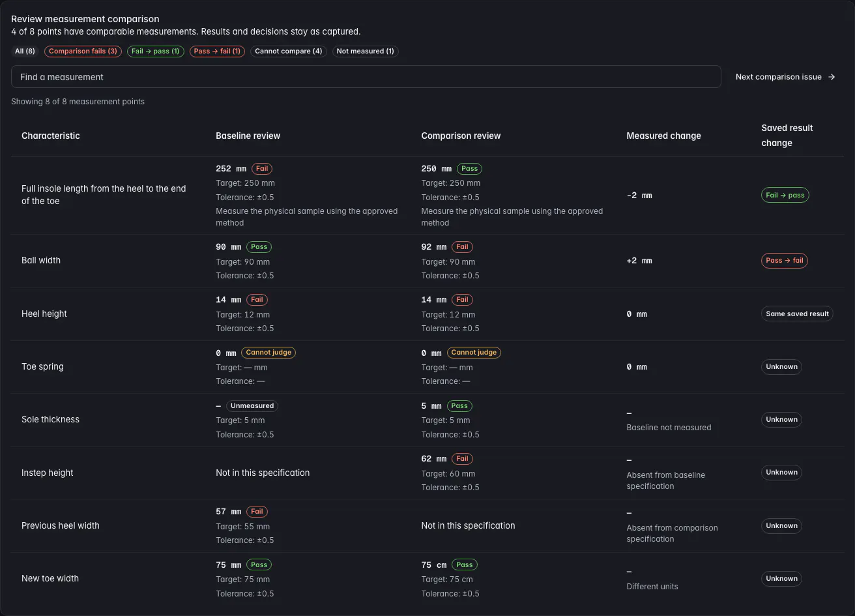Click the Measured change column header
Screen dimensions: 855x616
(664, 136)
